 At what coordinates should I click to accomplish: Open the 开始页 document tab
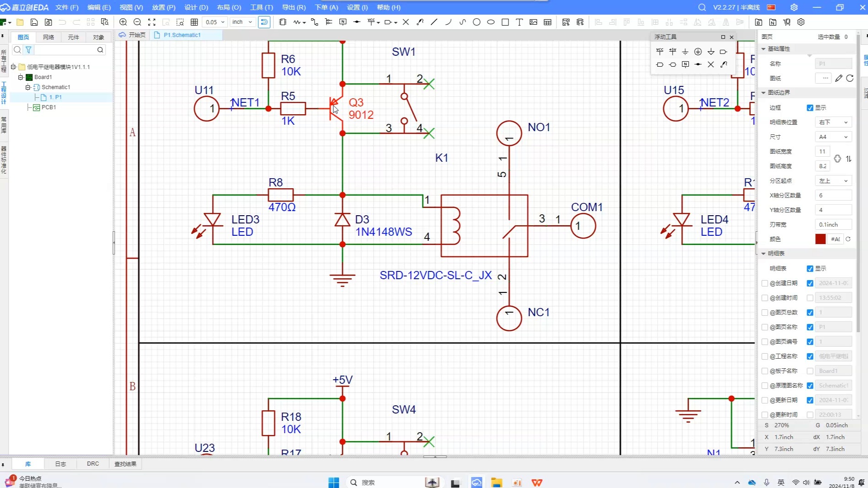[133, 35]
